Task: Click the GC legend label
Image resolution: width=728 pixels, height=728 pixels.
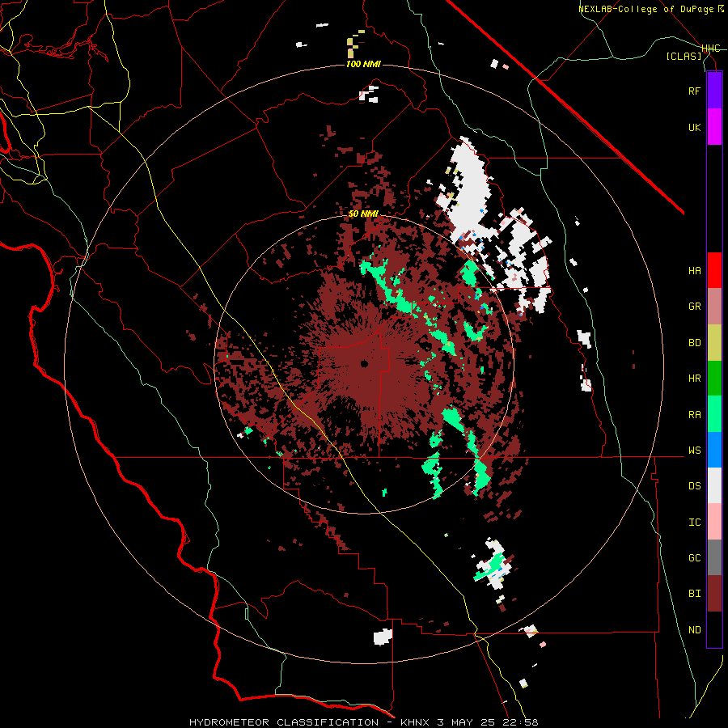Action: [694, 558]
